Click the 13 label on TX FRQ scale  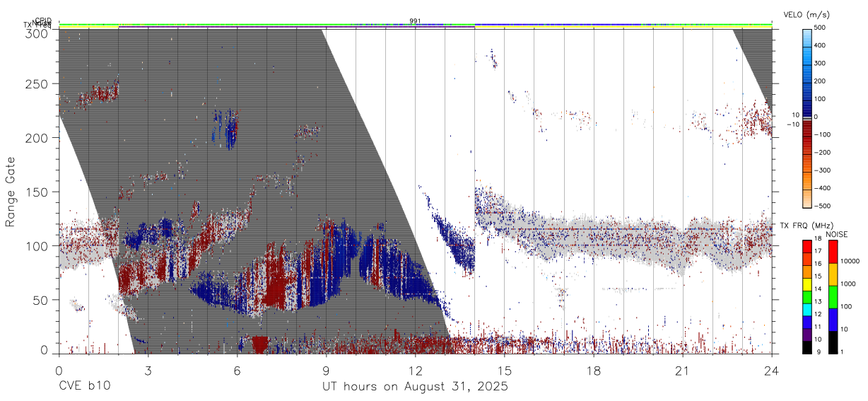(x=818, y=301)
